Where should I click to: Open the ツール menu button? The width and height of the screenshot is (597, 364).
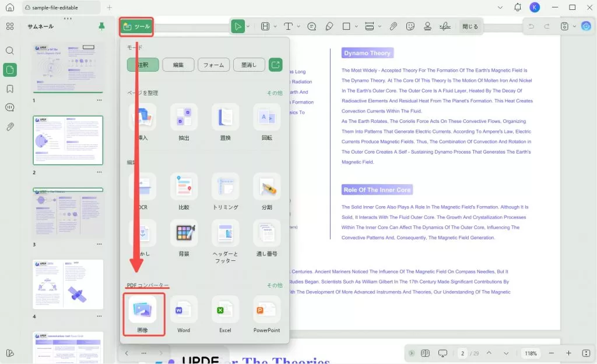pos(136,27)
